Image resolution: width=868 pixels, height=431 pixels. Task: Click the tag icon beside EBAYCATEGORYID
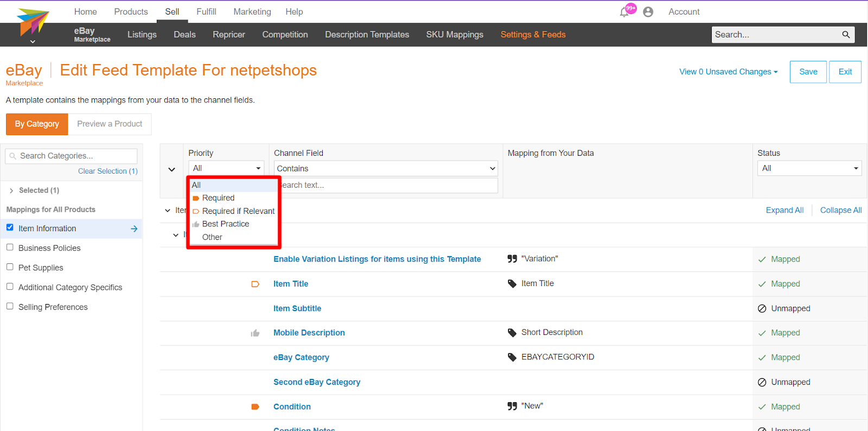click(512, 357)
